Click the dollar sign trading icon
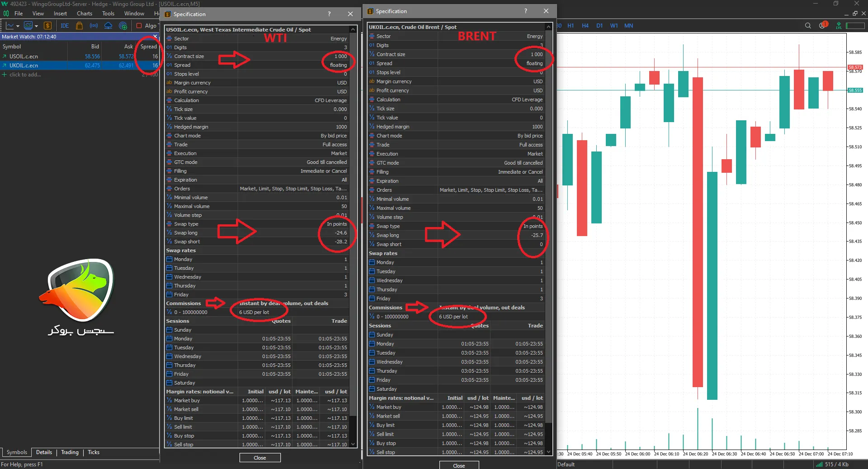The height and width of the screenshot is (469, 868). [47, 26]
